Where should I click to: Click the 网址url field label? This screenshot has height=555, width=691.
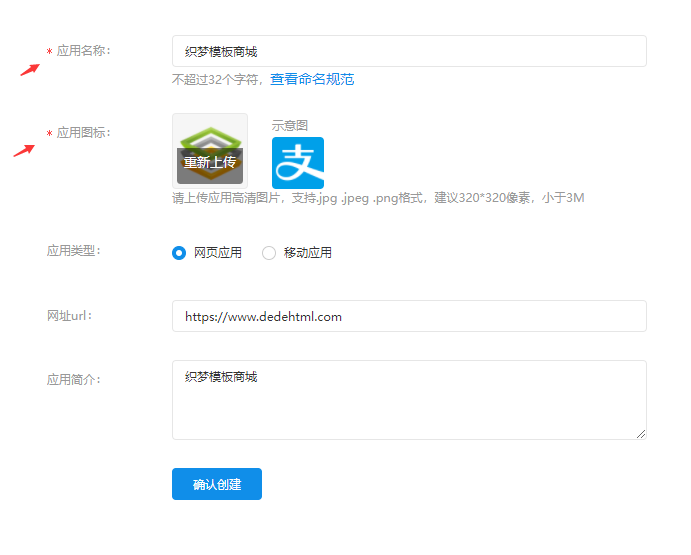69,316
